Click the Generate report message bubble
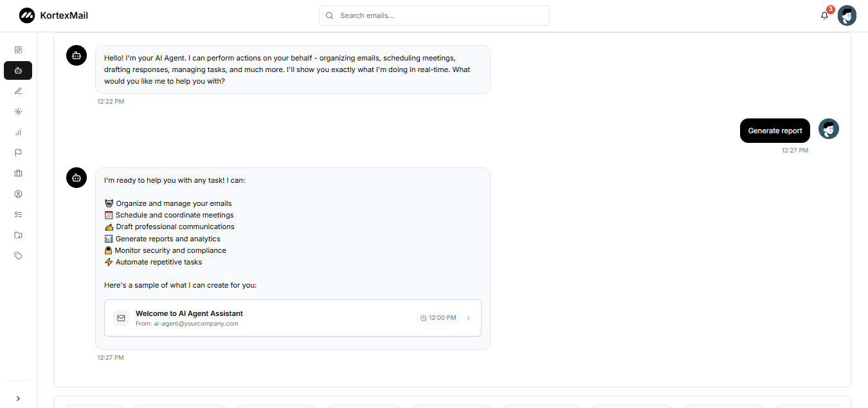 click(x=774, y=131)
